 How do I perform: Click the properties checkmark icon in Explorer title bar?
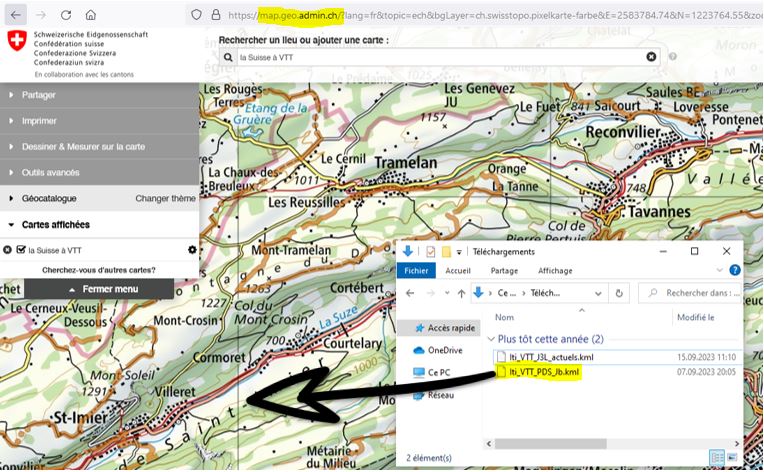click(x=430, y=252)
